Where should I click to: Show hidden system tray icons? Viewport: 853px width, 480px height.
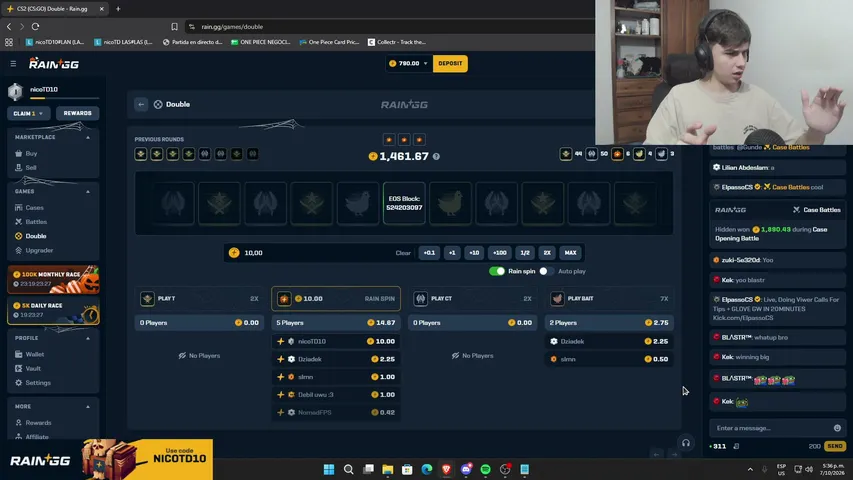pyautogui.click(x=750, y=469)
